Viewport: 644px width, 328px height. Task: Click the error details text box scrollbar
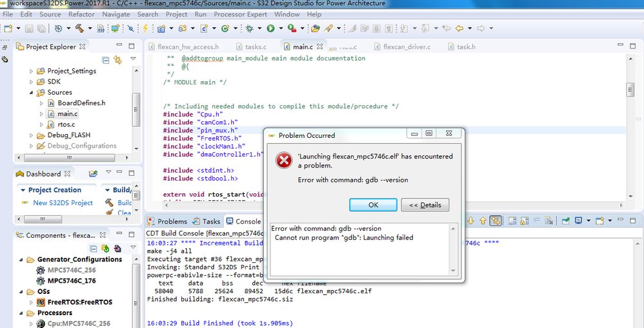(453, 249)
